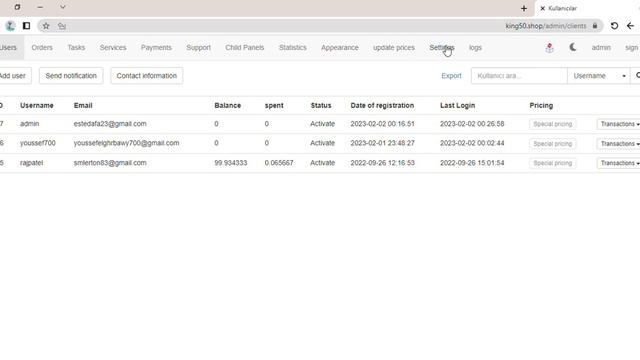Open the Appearance section
This screenshot has height=360, width=640.
tap(340, 48)
